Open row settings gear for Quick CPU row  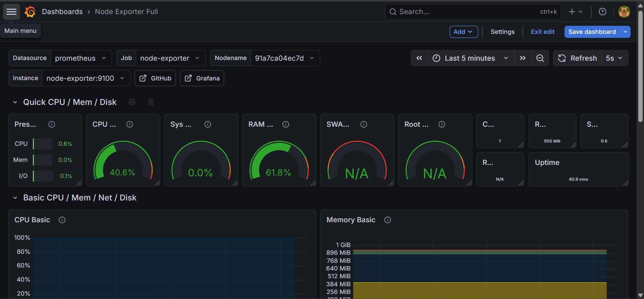(132, 102)
